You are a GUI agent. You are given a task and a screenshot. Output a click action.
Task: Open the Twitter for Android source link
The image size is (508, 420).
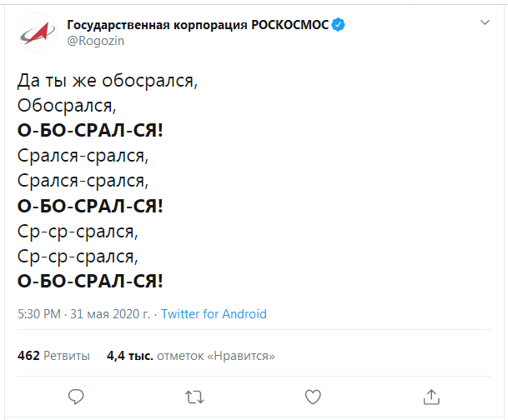pos(214,314)
